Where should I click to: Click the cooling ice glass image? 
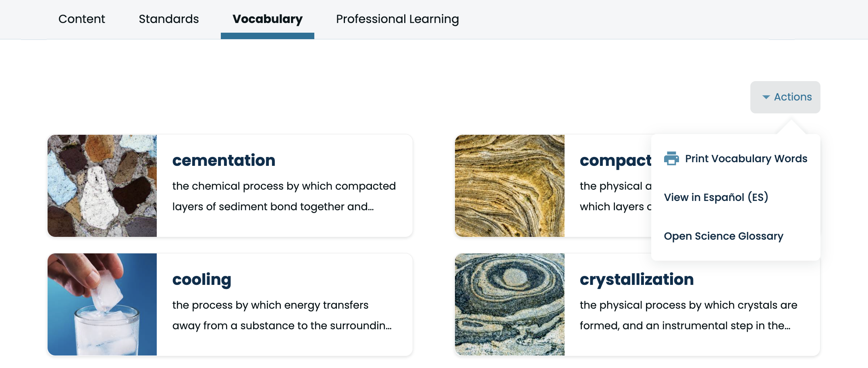pos(102,304)
